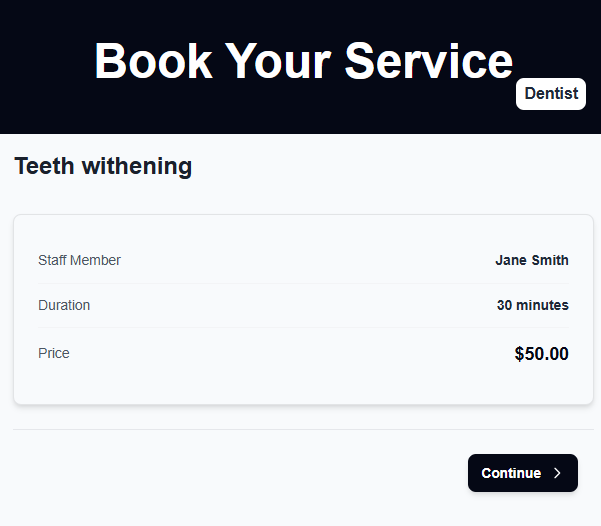Select the first name "Jane"
The width and height of the screenshot is (601, 526).
pos(510,260)
